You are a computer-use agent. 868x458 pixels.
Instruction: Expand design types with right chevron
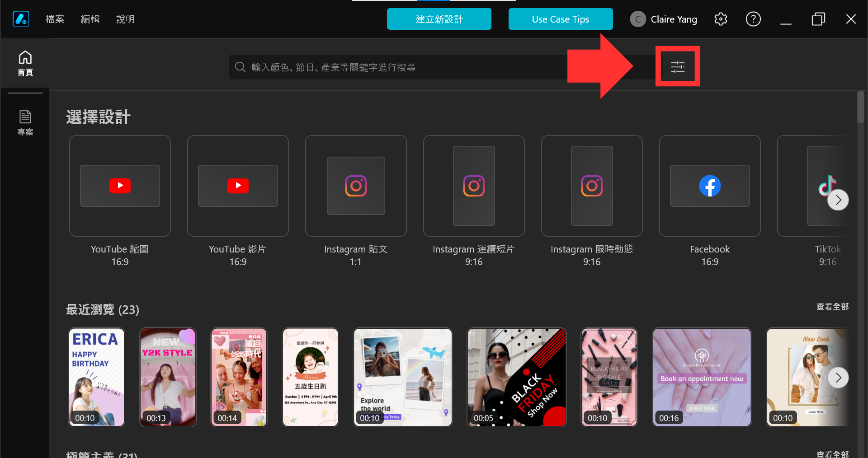pyautogui.click(x=838, y=200)
